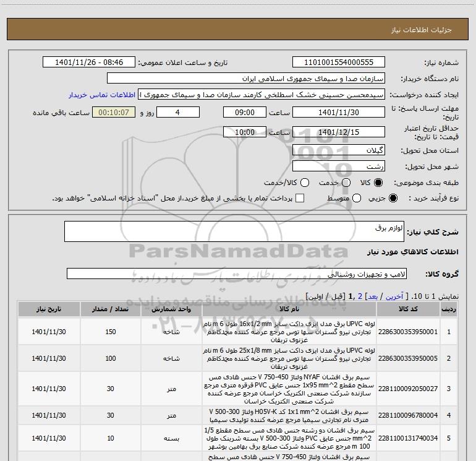Click the نام کالا column header
The height and width of the screenshot is (461, 476).
[289, 309]
